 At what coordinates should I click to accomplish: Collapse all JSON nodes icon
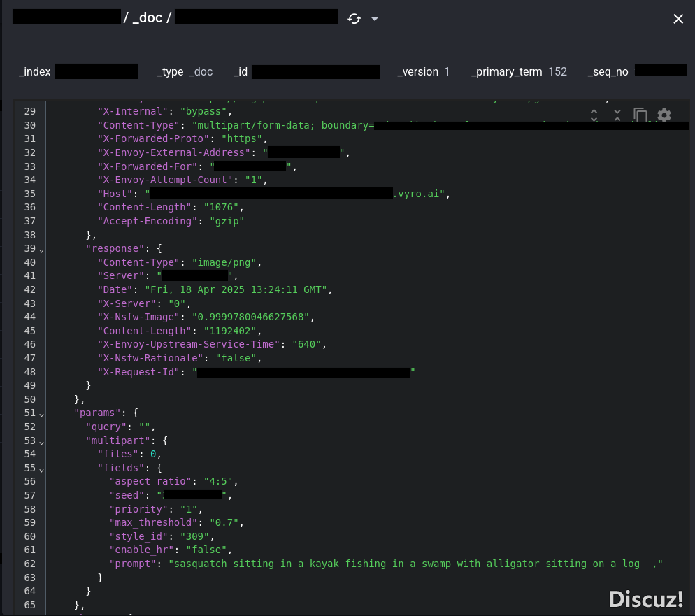click(617, 115)
